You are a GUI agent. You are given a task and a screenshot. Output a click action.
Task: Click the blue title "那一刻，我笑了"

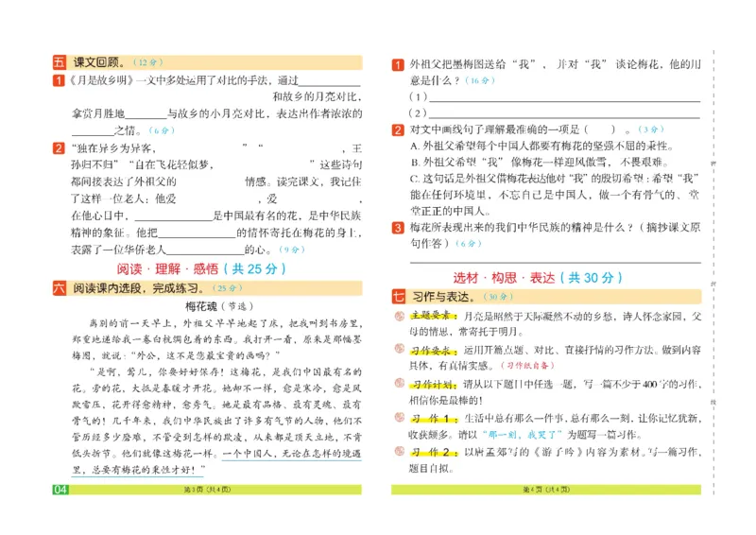point(523,435)
